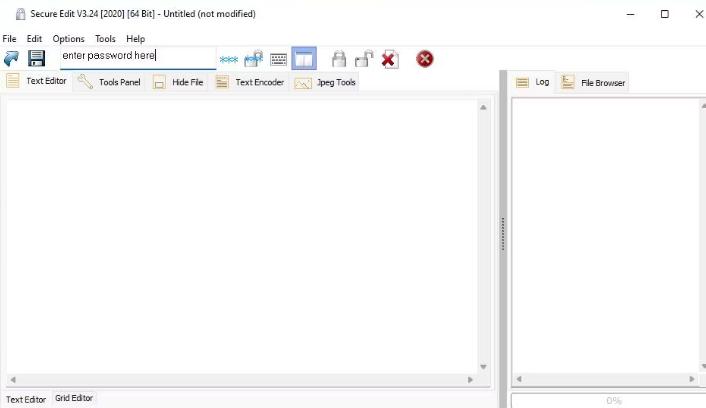Click the editor scroll right arrow
This screenshot has height=408, width=706.
[x=470, y=380]
